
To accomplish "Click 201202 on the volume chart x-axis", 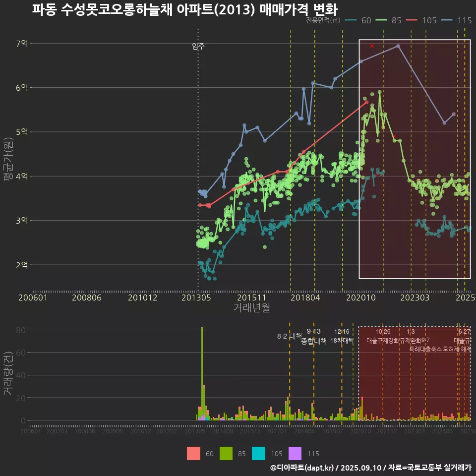I will [x=167, y=431].
